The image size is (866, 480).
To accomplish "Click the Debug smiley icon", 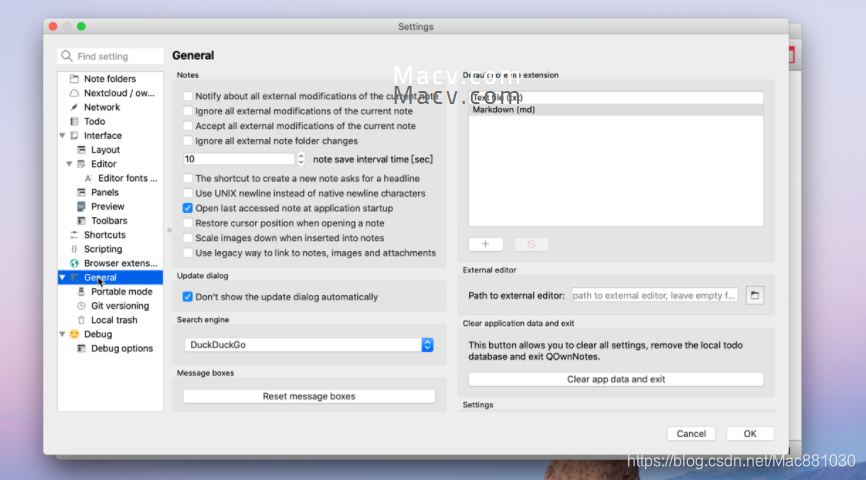I will 74,334.
